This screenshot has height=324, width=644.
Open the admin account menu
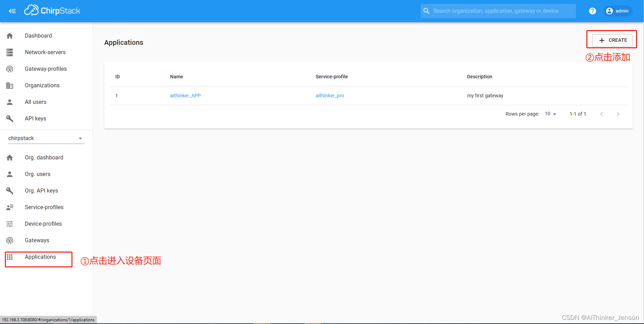click(x=617, y=11)
